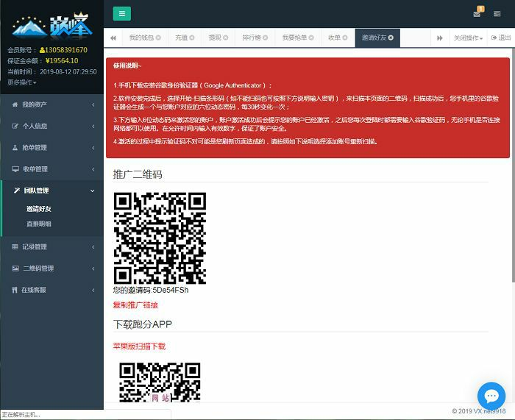
Task: Click the 复制推广链接 link
Action: [x=135, y=305]
